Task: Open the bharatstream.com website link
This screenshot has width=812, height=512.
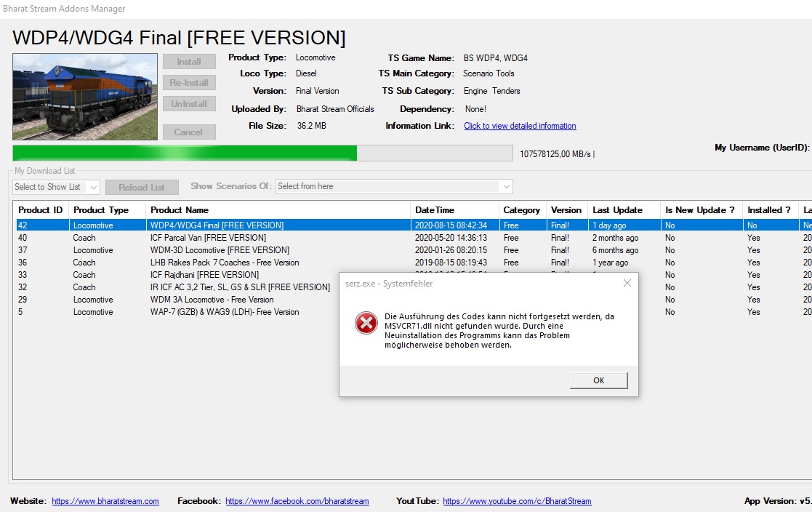Action: tap(105, 501)
